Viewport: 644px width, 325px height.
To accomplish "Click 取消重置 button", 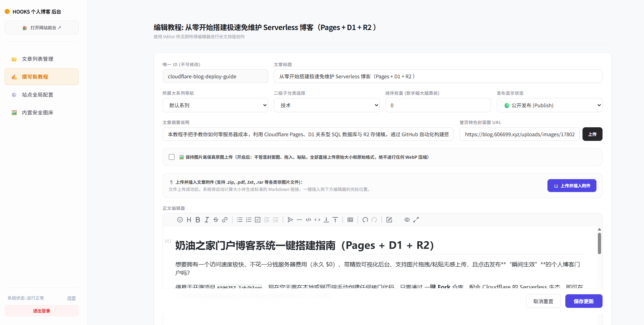I will click(x=543, y=301).
